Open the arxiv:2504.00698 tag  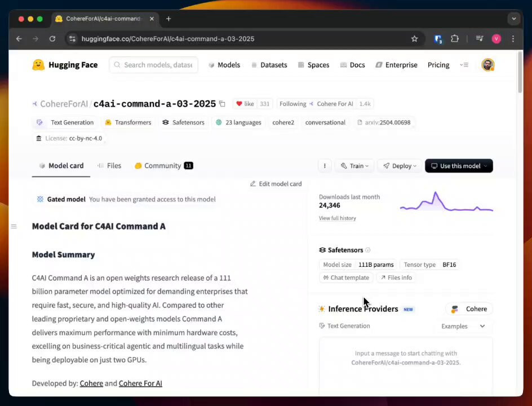[384, 122]
